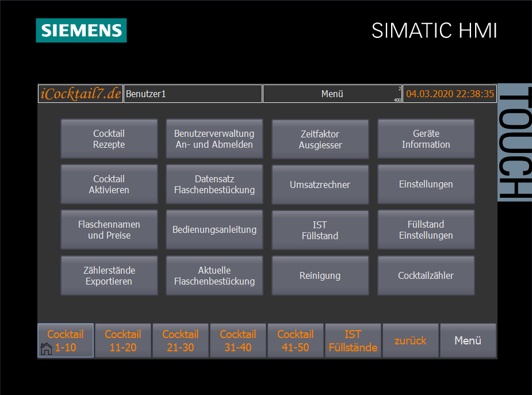Open IST Füllstände in bottom bar
This screenshot has width=532, height=395.
353,340
